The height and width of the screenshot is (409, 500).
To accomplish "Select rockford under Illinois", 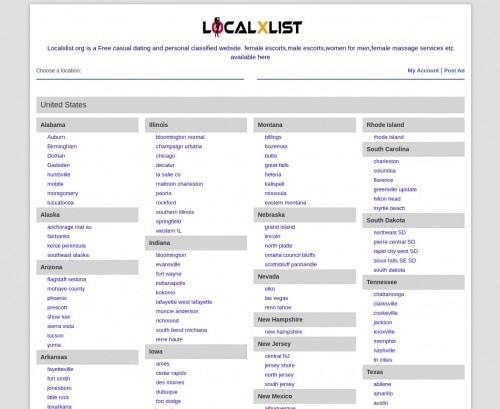I will tap(166, 203).
